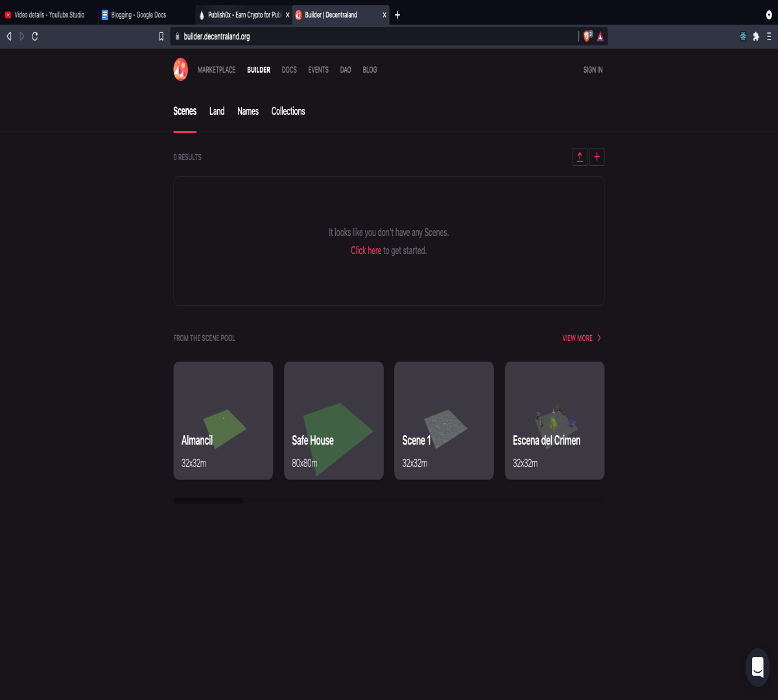The width and height of the screenshot is (778, 700).
Task: Click the import scene upload arrow icon
Action: (x=580, y=157)
